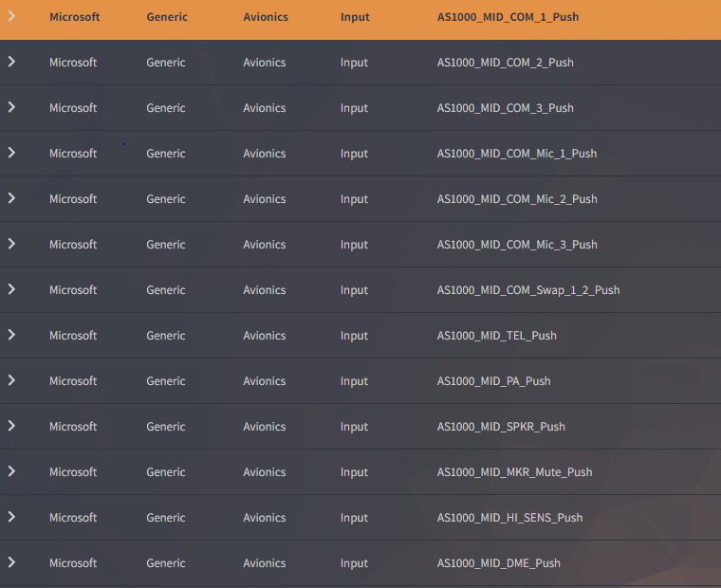Click Input in the MKR_Mute_Push row
Screen dimensions: 721x588
pyautogui.click(x=354, y=472)
